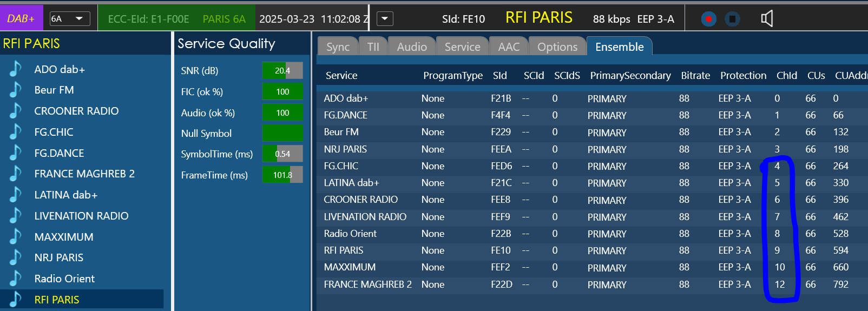Select FG.DANCE in the service list
Screen dimensions: 868x311
[x=59, y=153]
